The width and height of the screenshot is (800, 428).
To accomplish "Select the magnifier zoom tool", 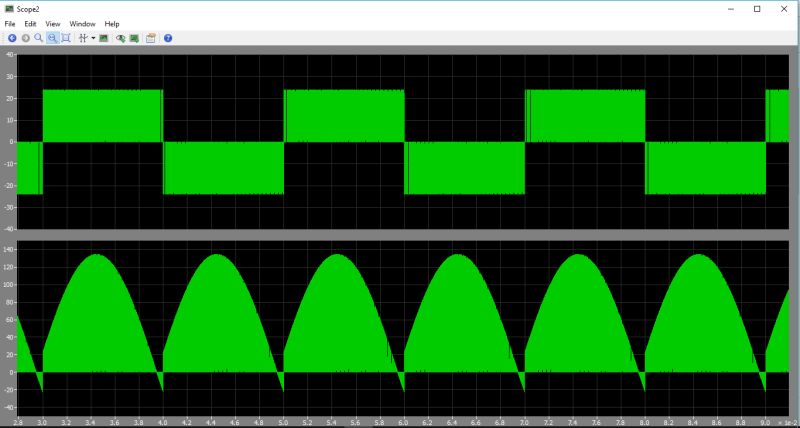I will click(x=38, y=38).
